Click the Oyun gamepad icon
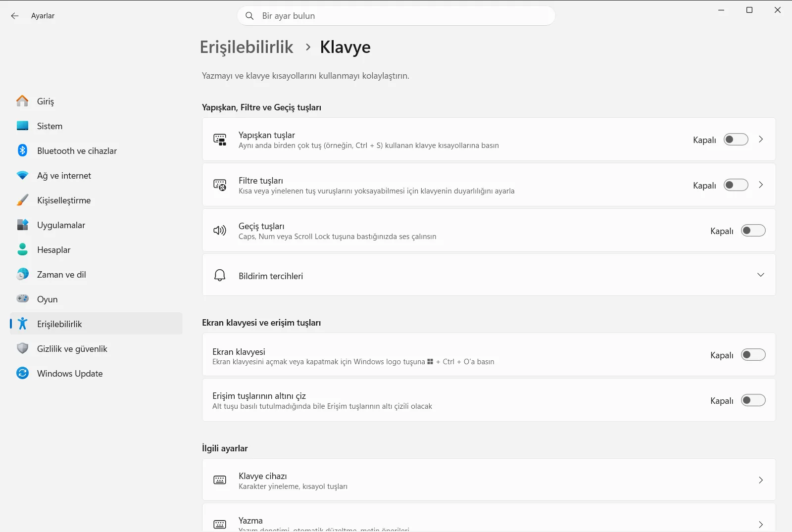792x532 pixels. 22,298
